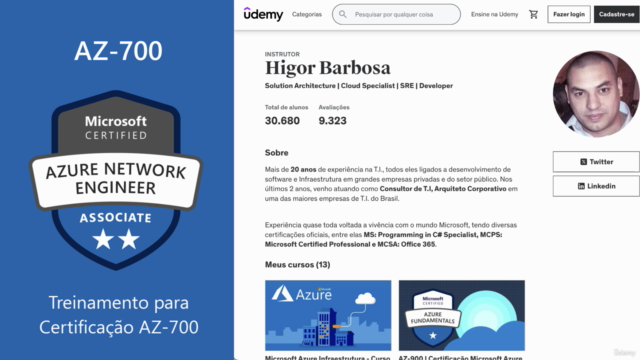The width and height of the screenshot is (640, 360).
Task: Click the Cadastre-se button
Action: (617, 14)
